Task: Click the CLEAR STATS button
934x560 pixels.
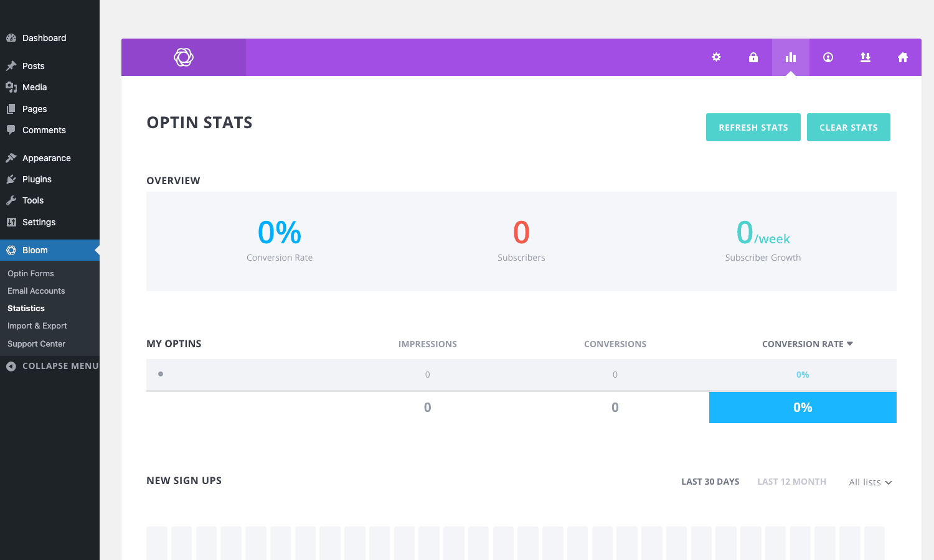Action: 849,127
